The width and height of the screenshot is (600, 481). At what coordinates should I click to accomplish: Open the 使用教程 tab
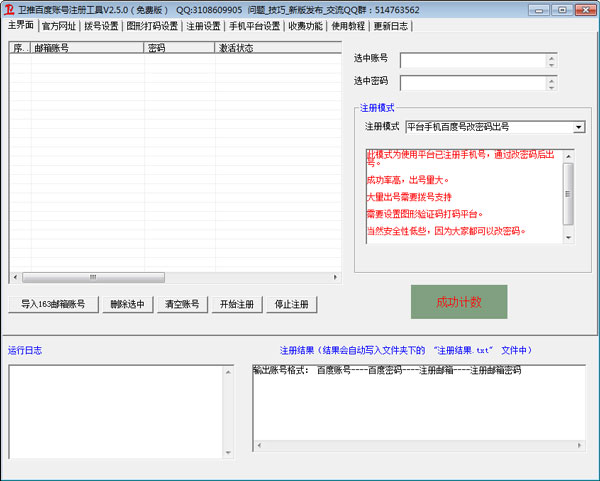[x=348, y=26]
